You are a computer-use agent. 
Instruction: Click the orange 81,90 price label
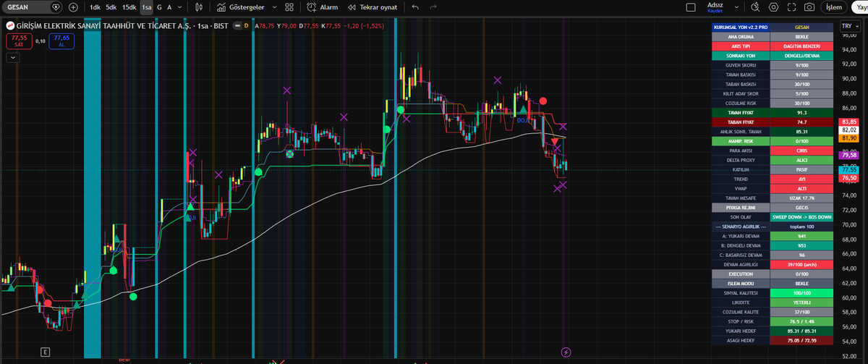[848, 138]
